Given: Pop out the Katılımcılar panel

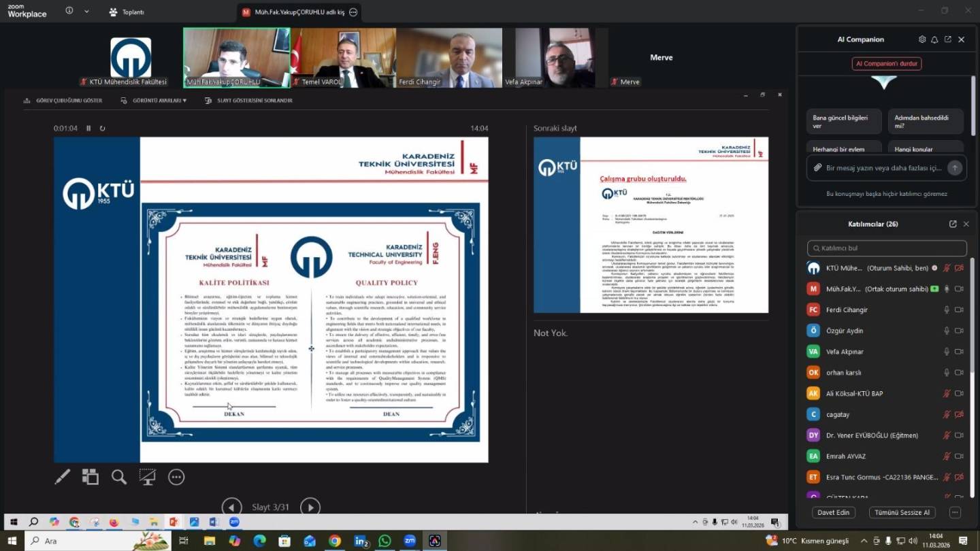Looking at the screenshot, I should pyautogui.click(x=953, y=224).
